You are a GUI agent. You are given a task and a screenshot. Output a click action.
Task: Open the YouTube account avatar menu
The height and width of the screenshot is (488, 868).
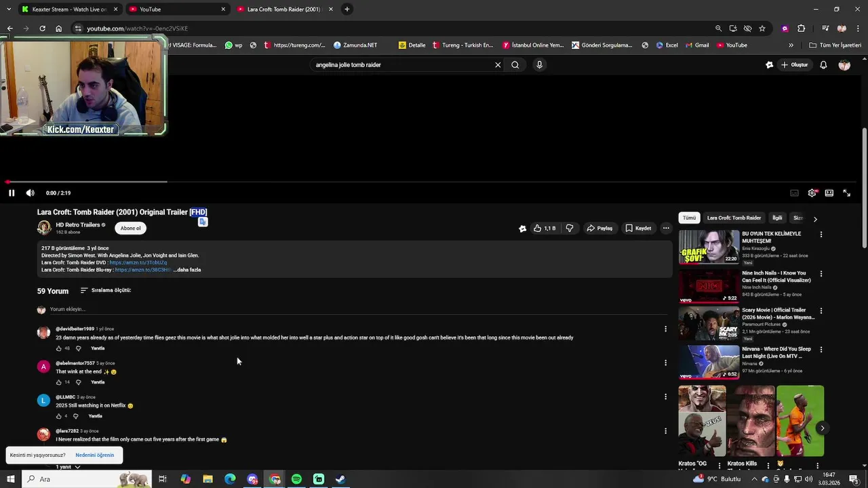click(844, 65)
